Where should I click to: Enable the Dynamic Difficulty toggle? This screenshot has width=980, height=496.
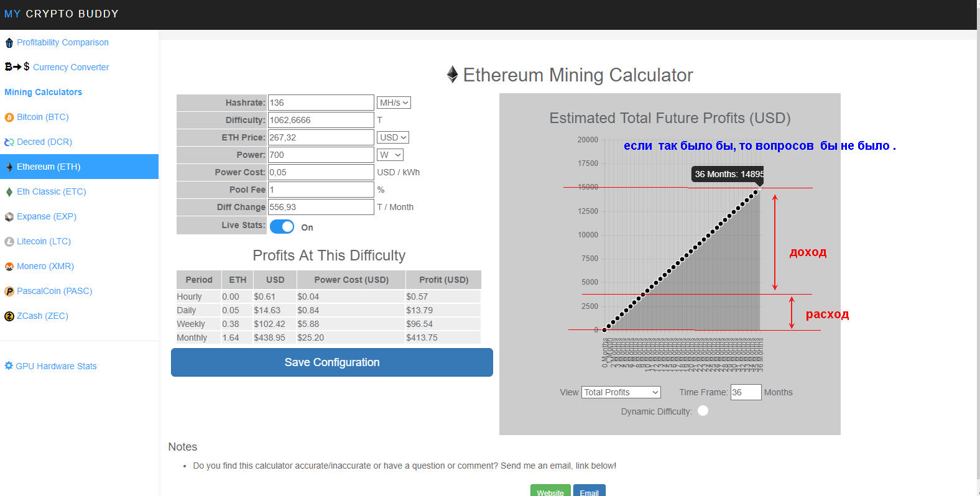click(703, 411)
